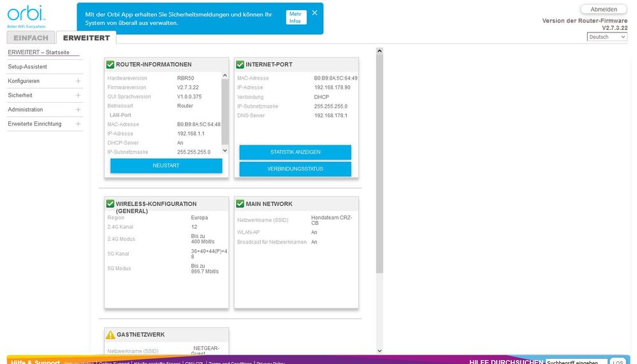Click the STATISTIK ANZEIGEN button
Image resolution: width=637 pixels, height=364 pixels.
pyautogui.click(x=295, y=152)
